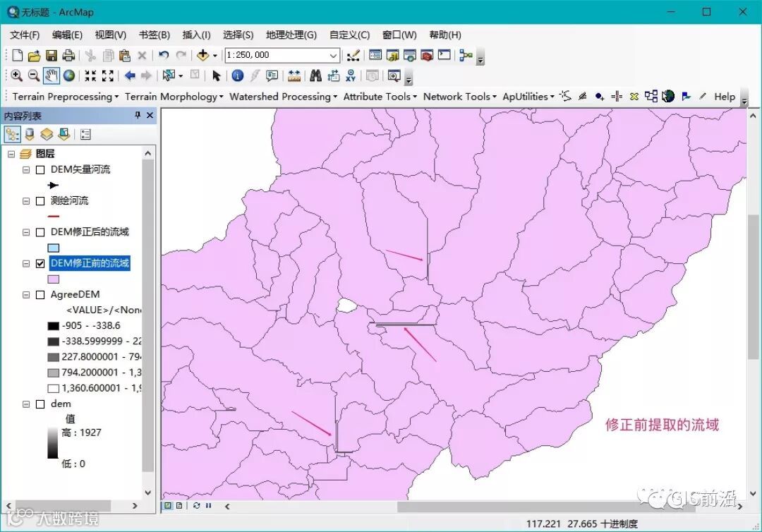Close the 内容列表 panel
The height and width of the screenshot is (532, 762).
click(x=150, y=115)
